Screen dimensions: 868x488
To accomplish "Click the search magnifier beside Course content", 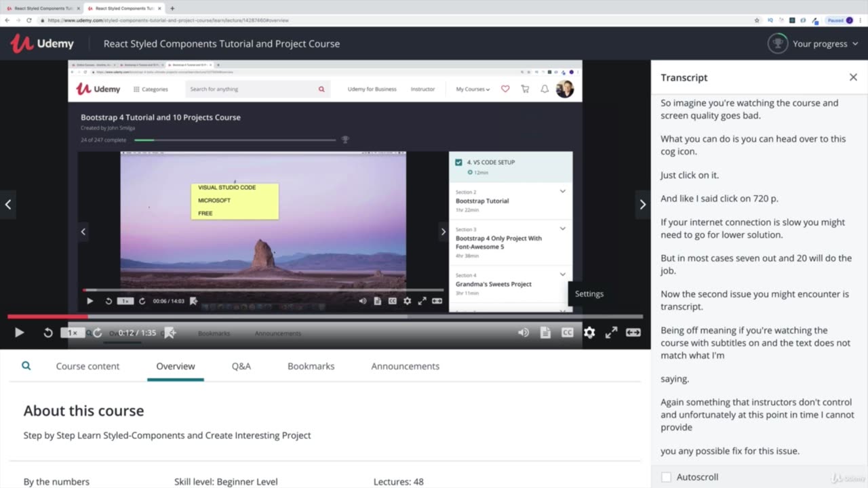I will coord(26,366).
